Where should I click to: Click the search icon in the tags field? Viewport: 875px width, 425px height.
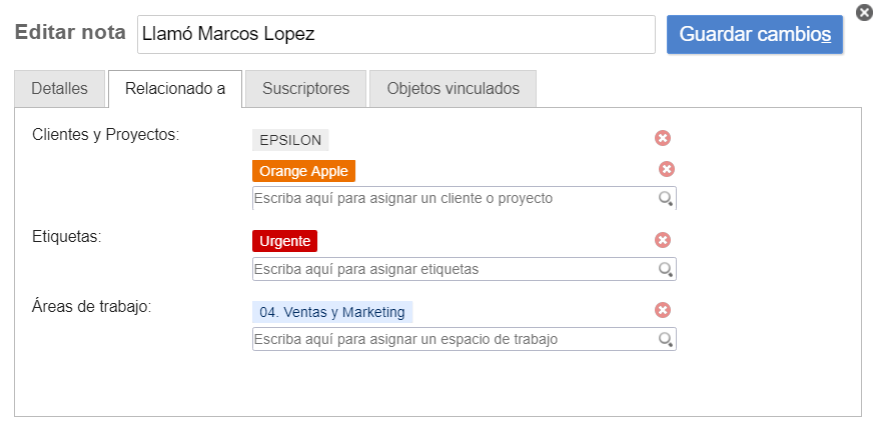coord(665,269)
